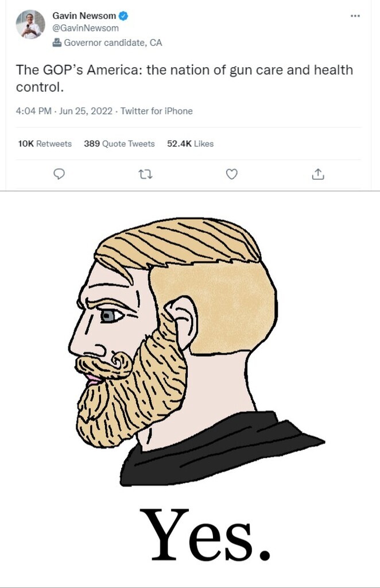Click the blue verified badge
The width and height of the screenshot is (380, 588).
tap(123, 16)
